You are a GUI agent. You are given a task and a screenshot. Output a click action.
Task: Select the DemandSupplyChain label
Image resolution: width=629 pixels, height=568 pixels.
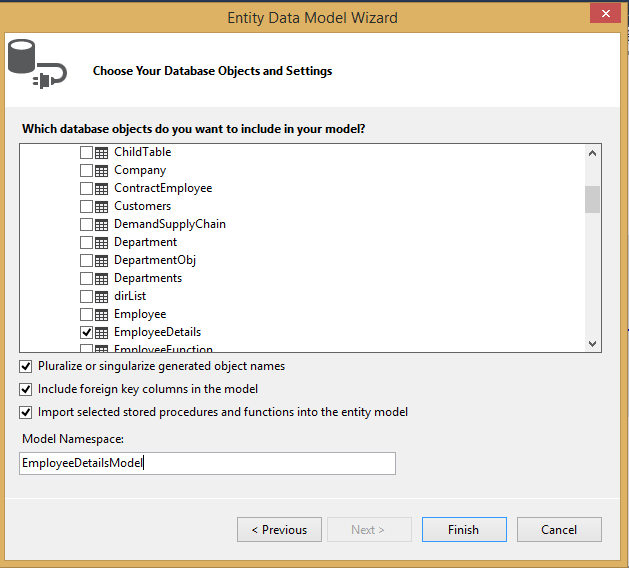pyautogui.click(x=170, y=224)
